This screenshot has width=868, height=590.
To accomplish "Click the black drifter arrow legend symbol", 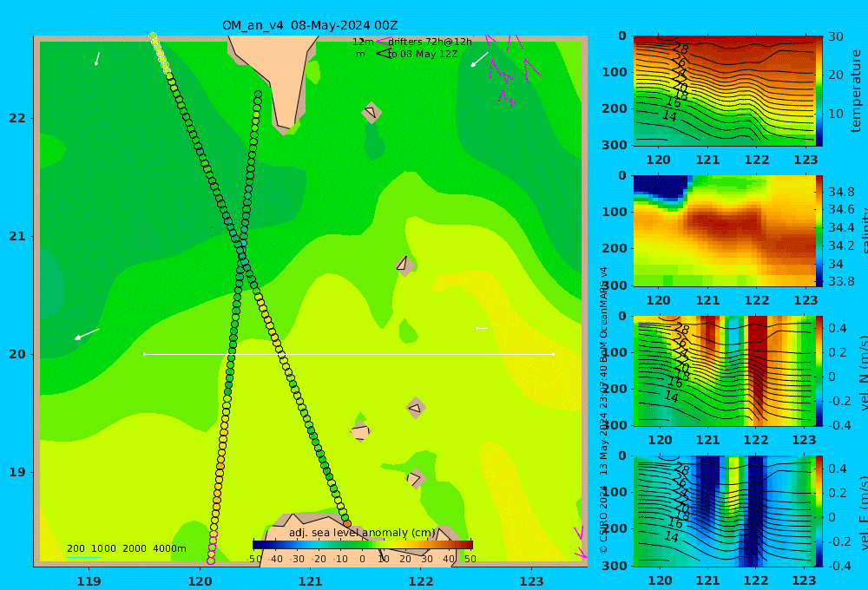I will (x=383, y=54).
